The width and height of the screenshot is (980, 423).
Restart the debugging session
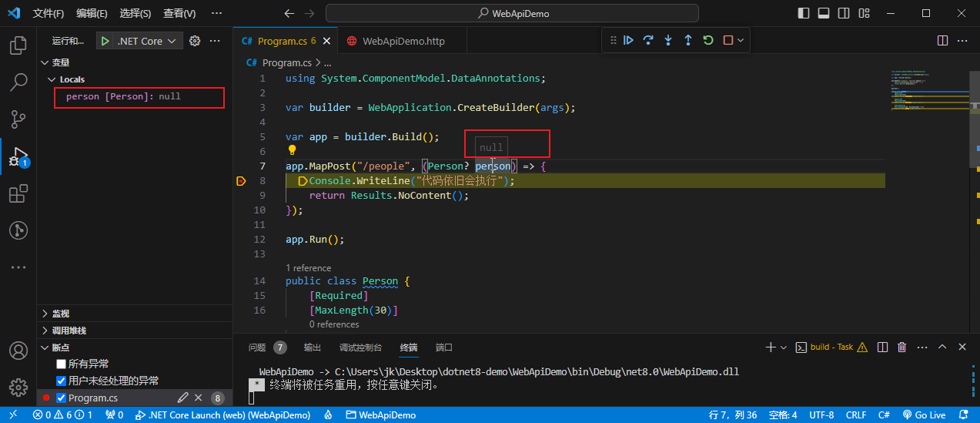coord(708,41)
